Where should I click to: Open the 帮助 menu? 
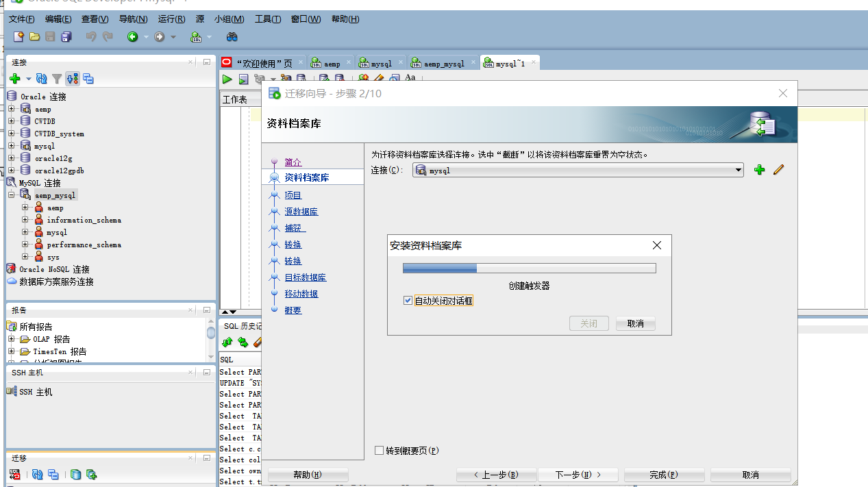point(345,19)
